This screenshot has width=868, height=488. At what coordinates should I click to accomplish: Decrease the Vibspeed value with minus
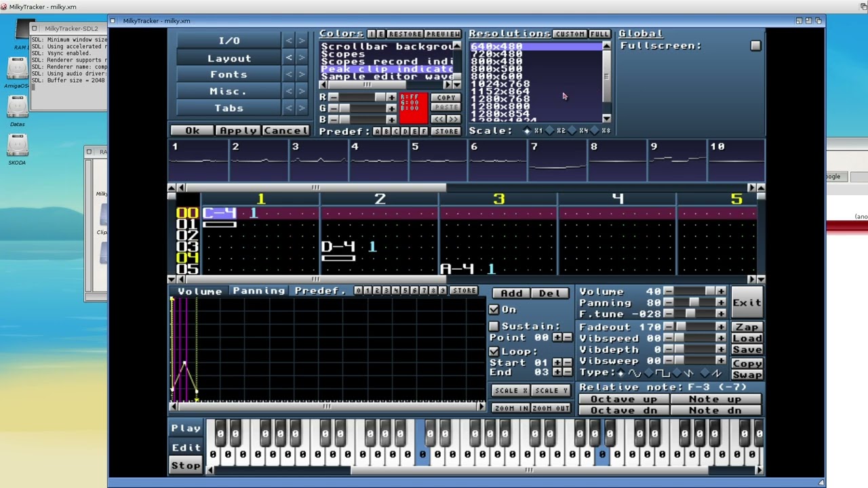pyautogui.click(x=669, y=338)
